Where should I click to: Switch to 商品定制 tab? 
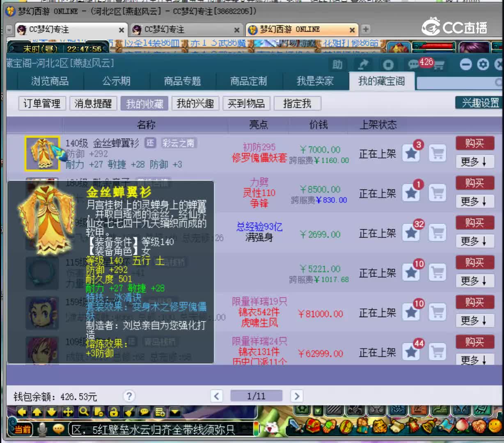[x=249, y=81]
